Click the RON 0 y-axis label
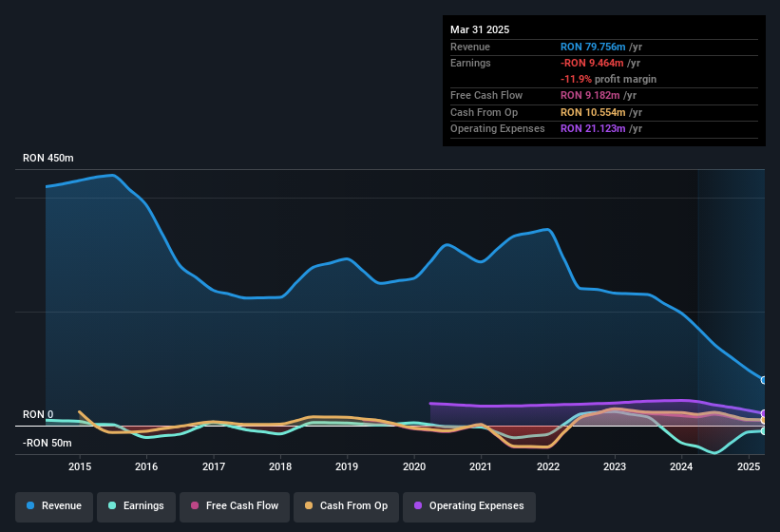This screenshot has width=780, height=532. 38,414
